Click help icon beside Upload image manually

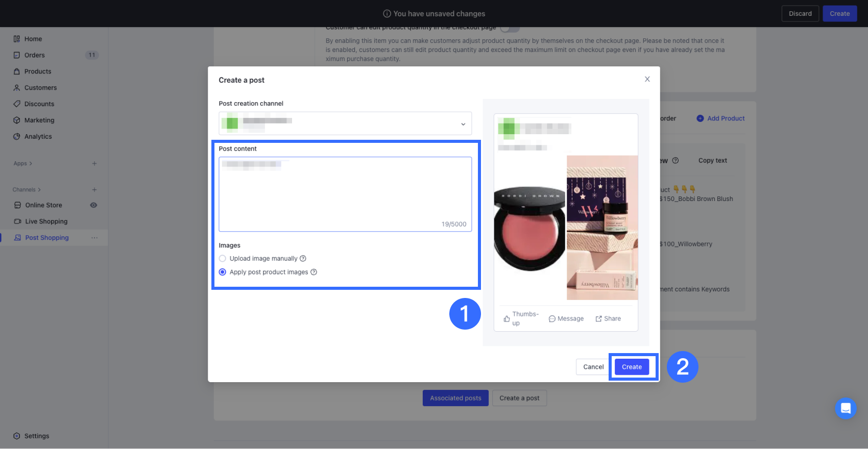303,259
